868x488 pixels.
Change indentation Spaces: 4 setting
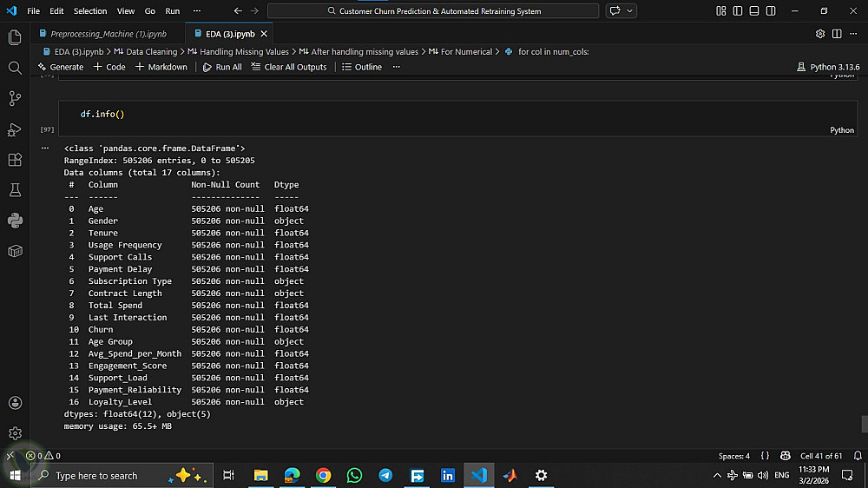[x=734, y=456]
